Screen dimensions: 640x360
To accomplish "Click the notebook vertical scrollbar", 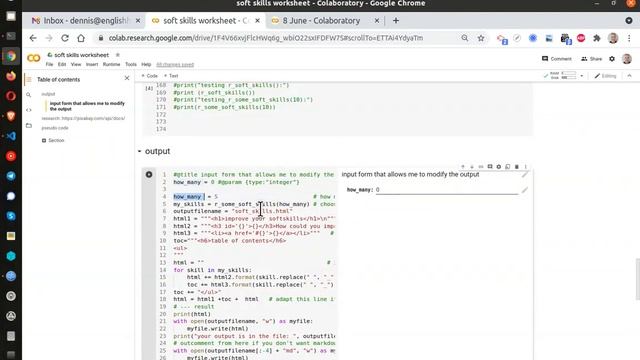I will pos(637,279).
